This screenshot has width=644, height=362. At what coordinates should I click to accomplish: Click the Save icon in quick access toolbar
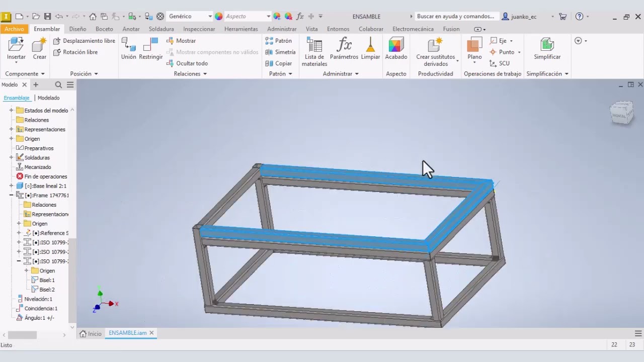pyautogui.click(x=47, y=17)
